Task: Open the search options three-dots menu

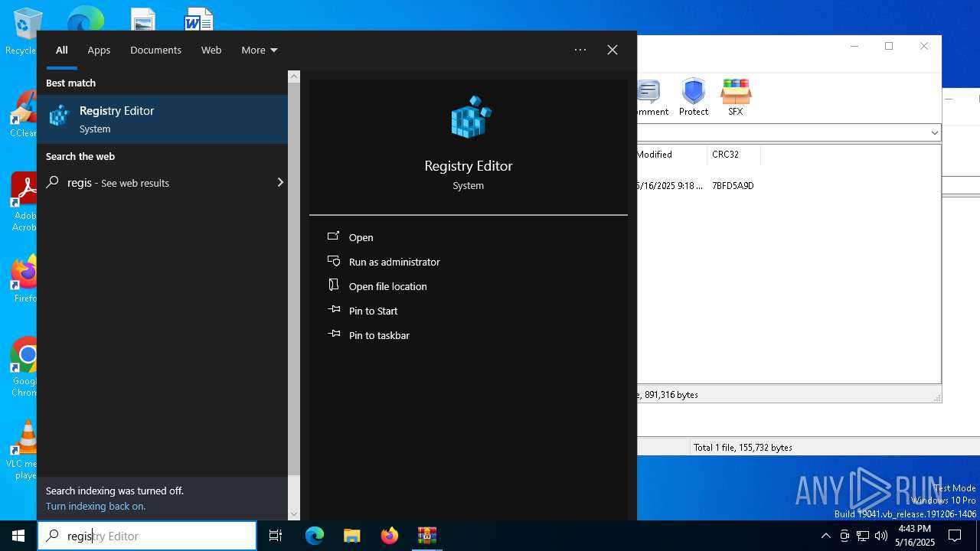Action: [580, 50]
